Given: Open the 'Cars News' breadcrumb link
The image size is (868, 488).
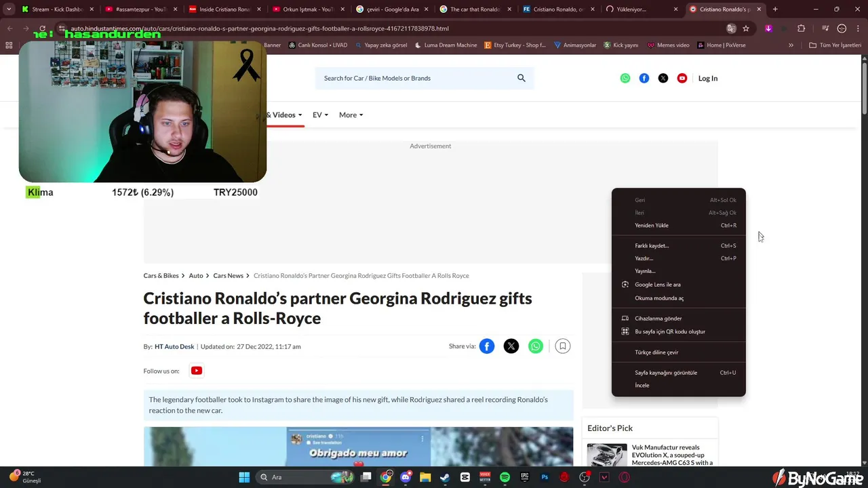Looking at the screenshot, I should [228, 276].
